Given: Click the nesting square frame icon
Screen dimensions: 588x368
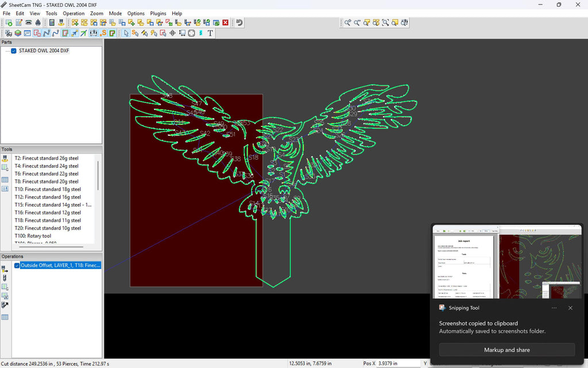Looking at the screenshot, I should click(x=191, y=33).
